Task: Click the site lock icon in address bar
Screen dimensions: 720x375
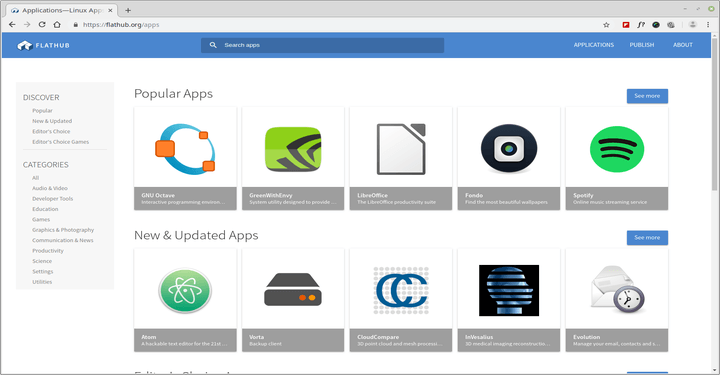Action: [76, 25]
